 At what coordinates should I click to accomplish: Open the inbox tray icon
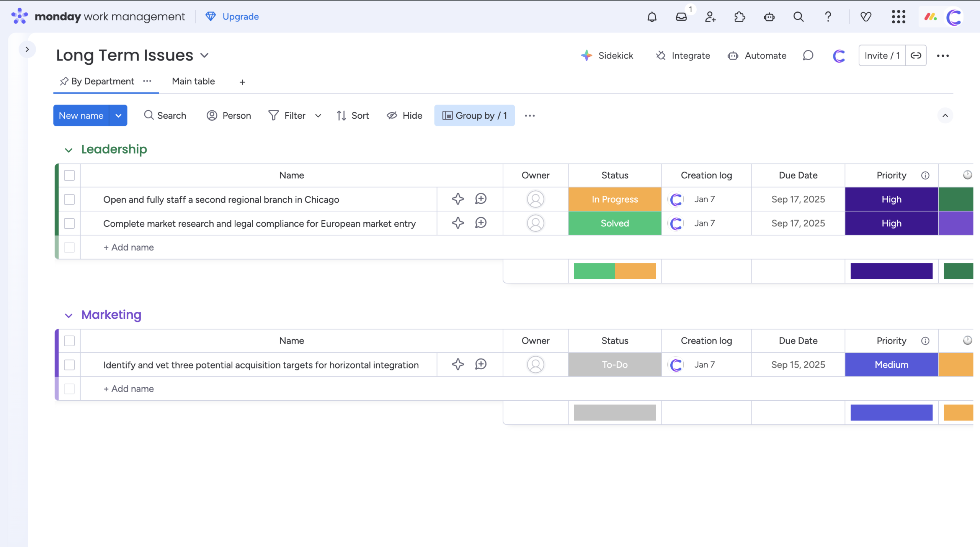point(681,17)
